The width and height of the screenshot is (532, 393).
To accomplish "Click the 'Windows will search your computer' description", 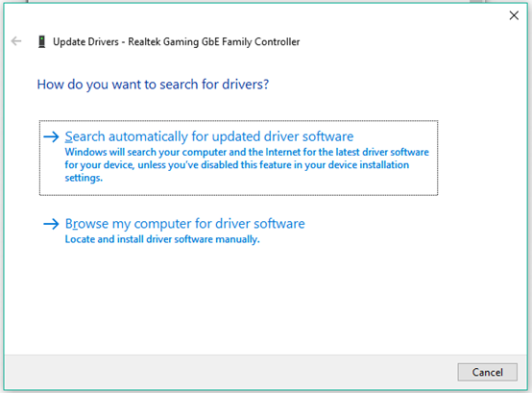I will [x=247, y=164].
